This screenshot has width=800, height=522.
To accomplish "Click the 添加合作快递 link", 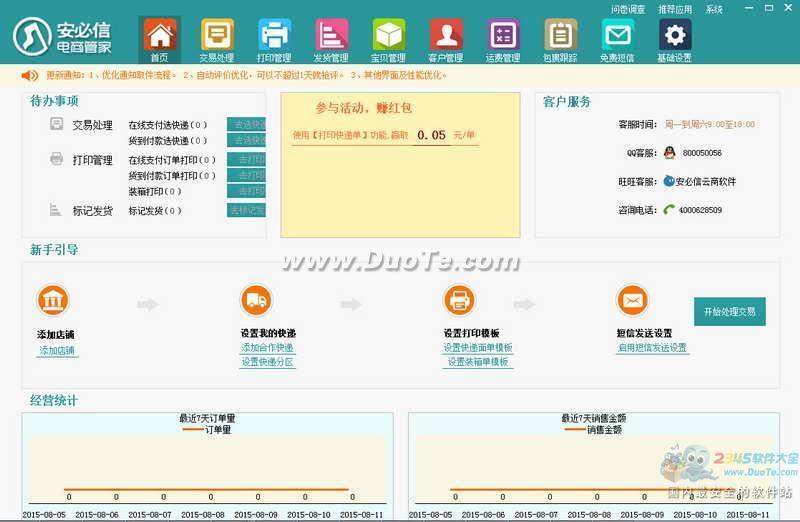I will [x=267, y=348].
